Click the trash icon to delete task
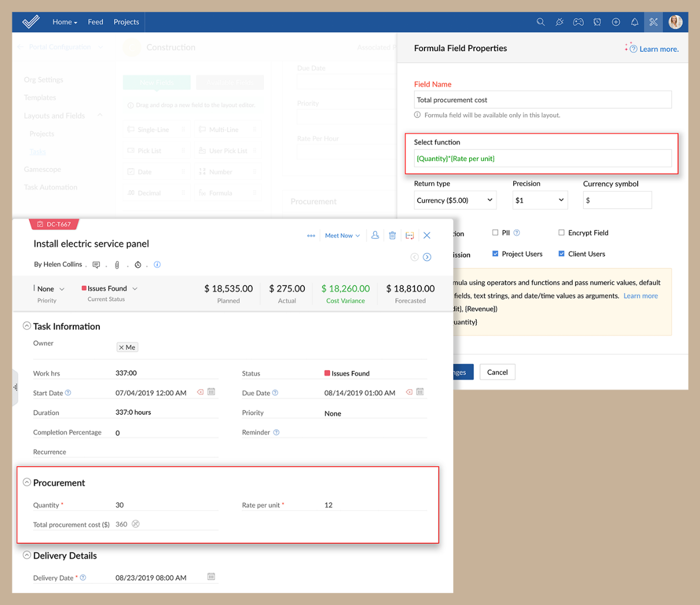The width and height of the screenshot is (700, 605). click(x=392, y=235)
